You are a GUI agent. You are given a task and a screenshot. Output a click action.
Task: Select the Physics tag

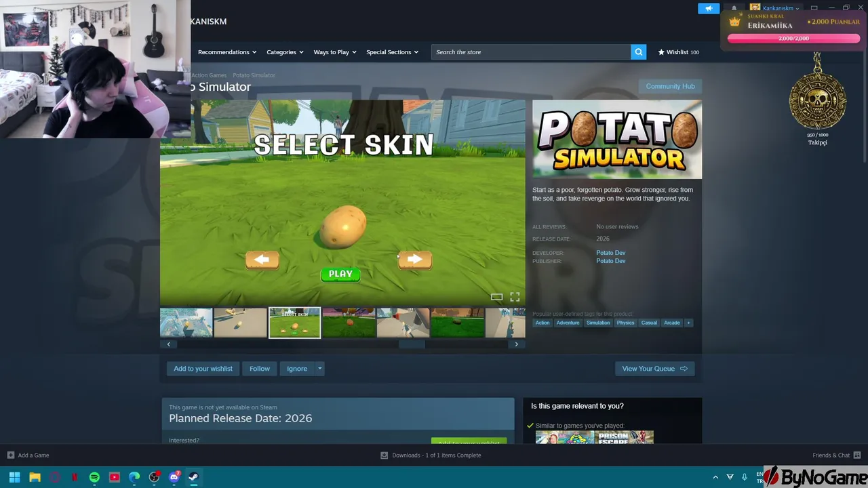[x=625, y=323]
